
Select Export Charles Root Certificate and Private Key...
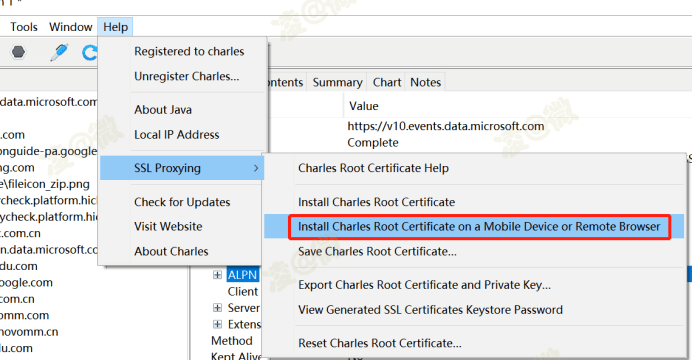[x=424, y=285]
